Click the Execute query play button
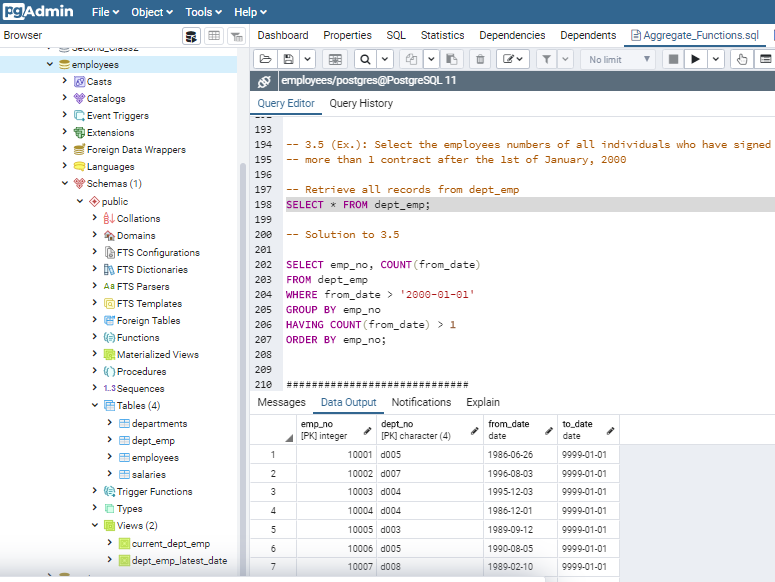This screenshot has width=775, height=582. [696, 60]
